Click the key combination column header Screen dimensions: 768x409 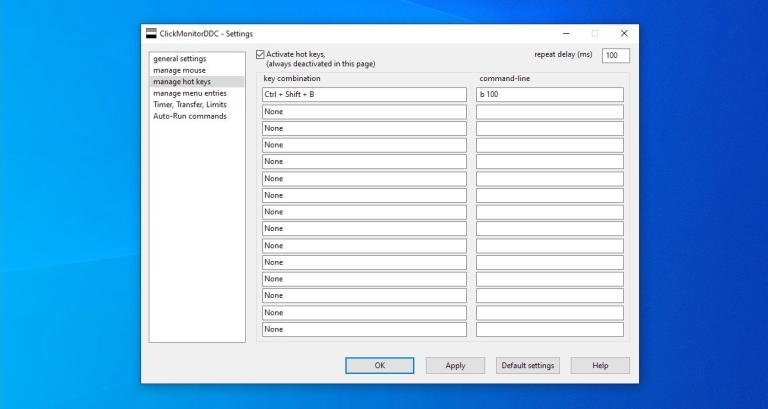pos(292,78)
